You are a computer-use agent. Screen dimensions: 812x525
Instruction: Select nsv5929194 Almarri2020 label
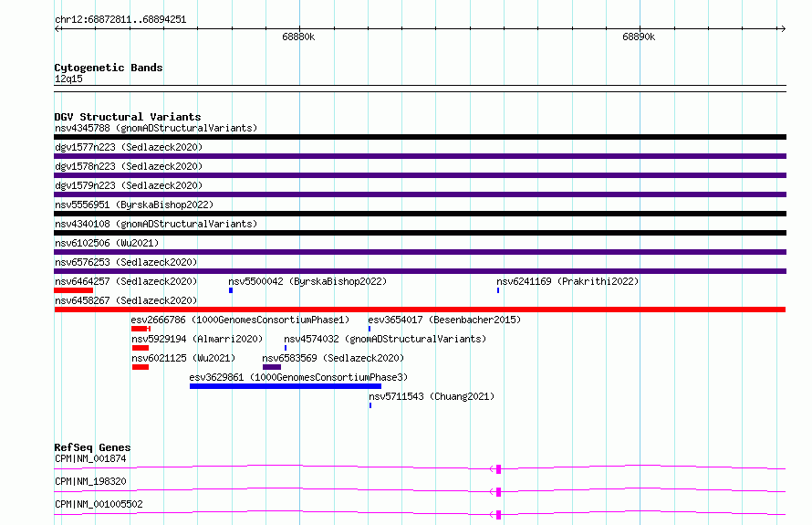click(x=197, y=339)
